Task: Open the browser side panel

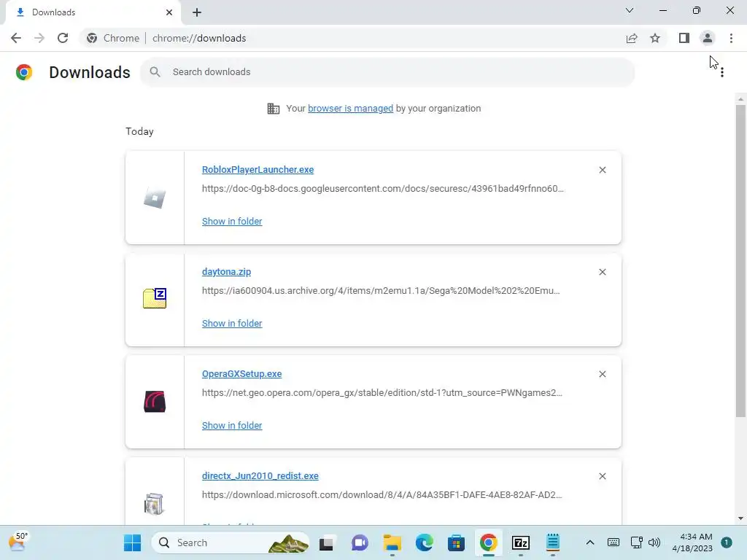Action: tap(684, 38)
